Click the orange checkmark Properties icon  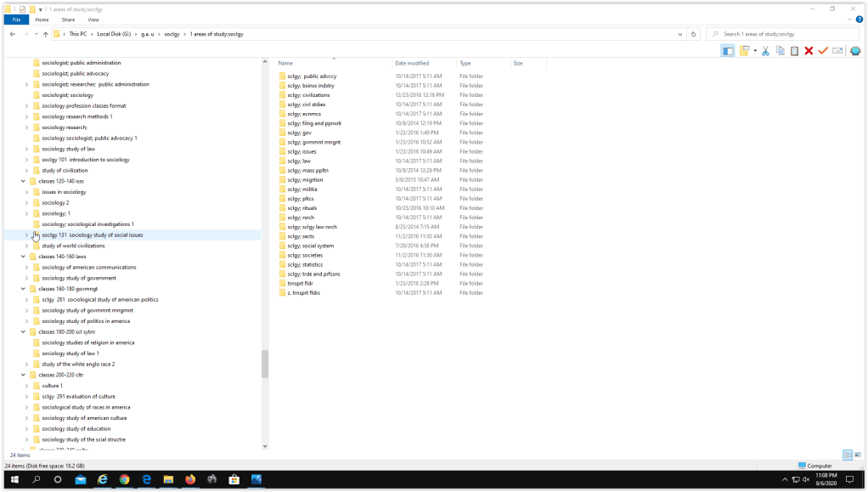pyautogui.click(x=823, y=51)
